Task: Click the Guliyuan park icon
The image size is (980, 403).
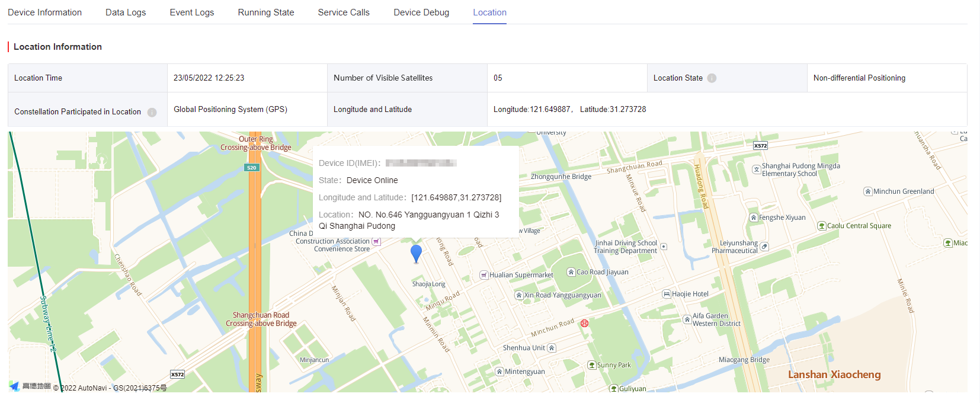Action: point(614,389)
